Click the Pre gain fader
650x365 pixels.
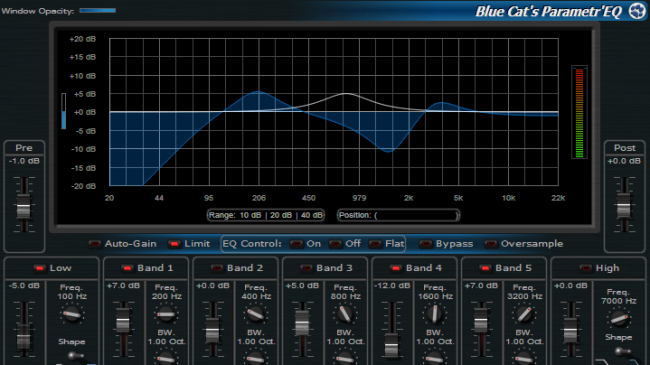pos(24,206)
